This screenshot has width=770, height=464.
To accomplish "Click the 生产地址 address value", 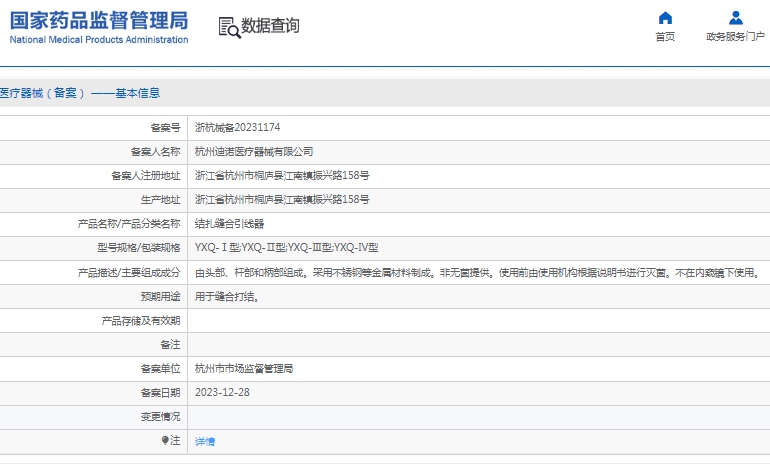I will [x=282, y=200].
